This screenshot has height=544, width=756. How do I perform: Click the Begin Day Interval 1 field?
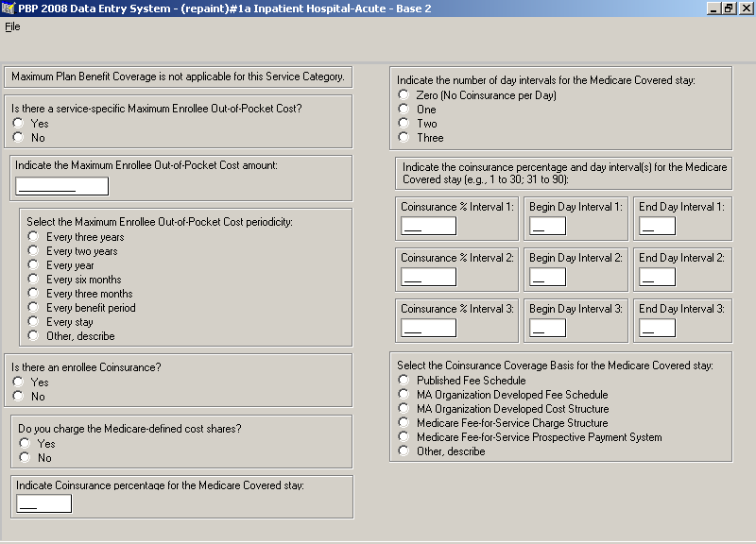548,226
